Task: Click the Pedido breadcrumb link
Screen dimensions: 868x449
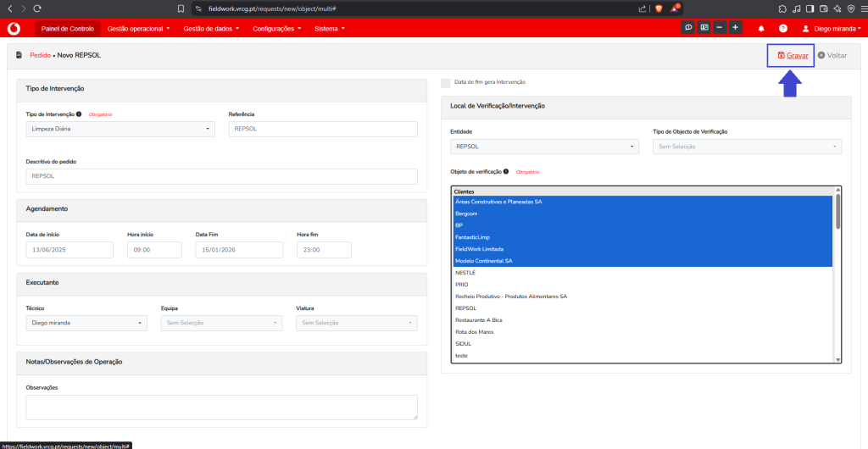Action: (41, 55)
